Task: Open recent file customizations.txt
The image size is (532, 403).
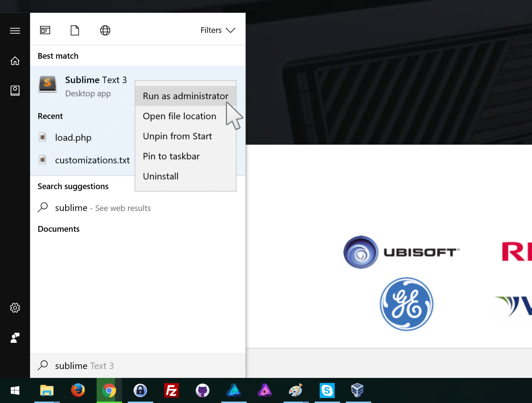Action: click(x=92, y=160)
